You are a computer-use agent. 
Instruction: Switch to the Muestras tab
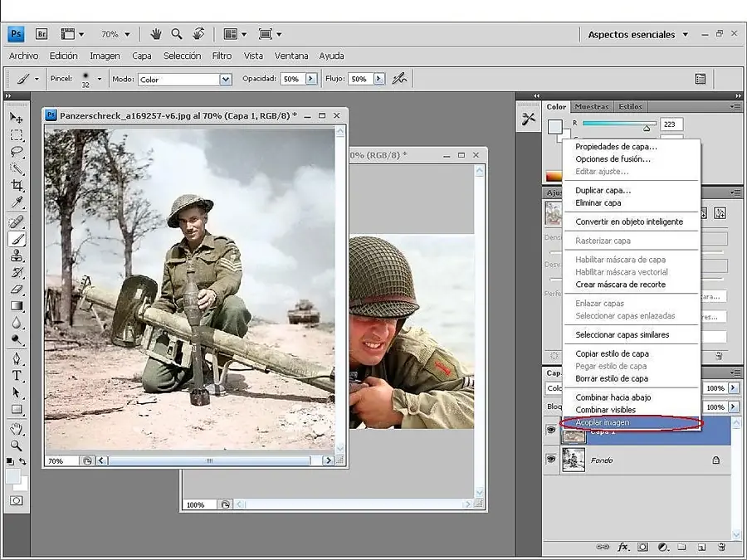click(x=592, y=106)
